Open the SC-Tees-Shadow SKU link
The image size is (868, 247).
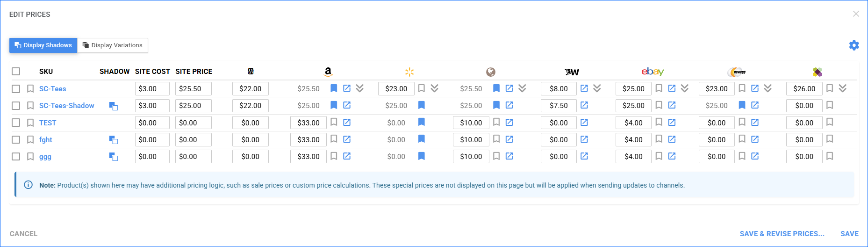[x=66, y=106]
